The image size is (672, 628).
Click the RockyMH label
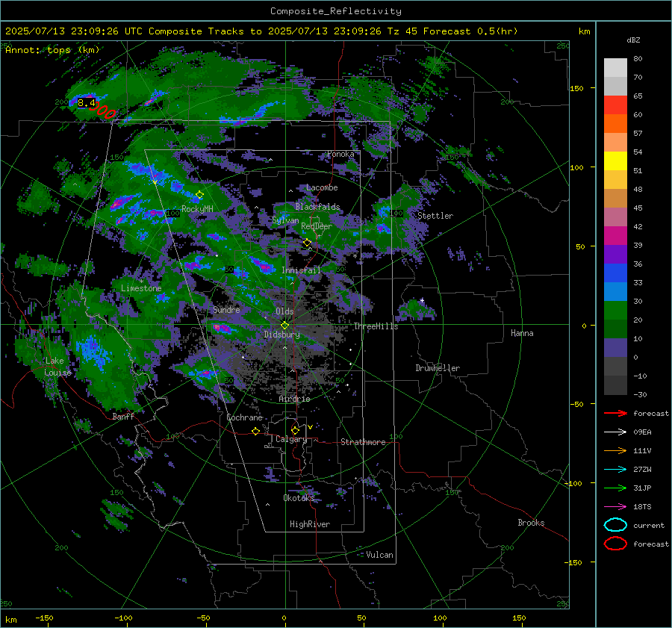(x=197, y=209)
